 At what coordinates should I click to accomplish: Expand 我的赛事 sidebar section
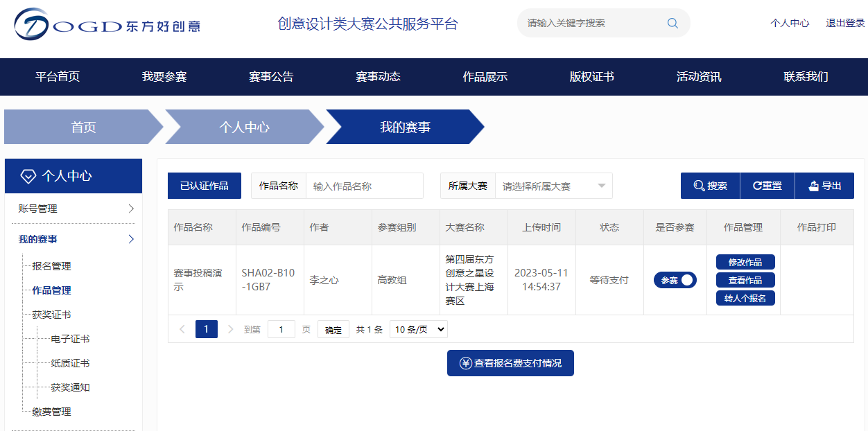coord(73,239)
